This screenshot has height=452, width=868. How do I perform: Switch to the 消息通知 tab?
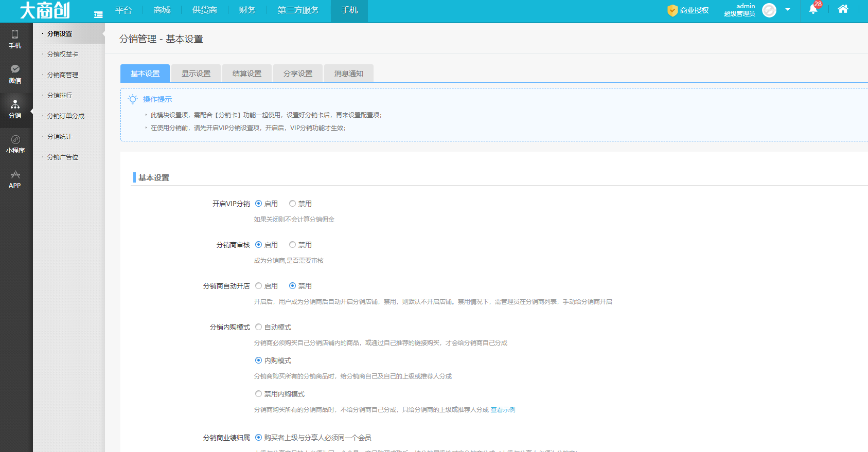(349, 74)
